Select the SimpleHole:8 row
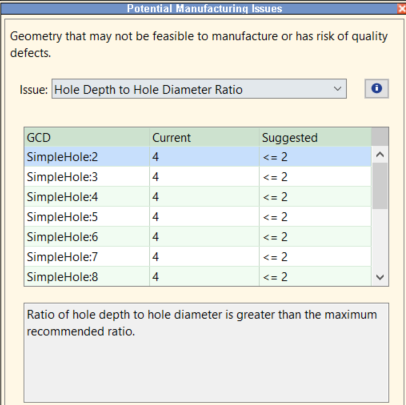Viewport: 406px width, 405px height. click(198, 276)
